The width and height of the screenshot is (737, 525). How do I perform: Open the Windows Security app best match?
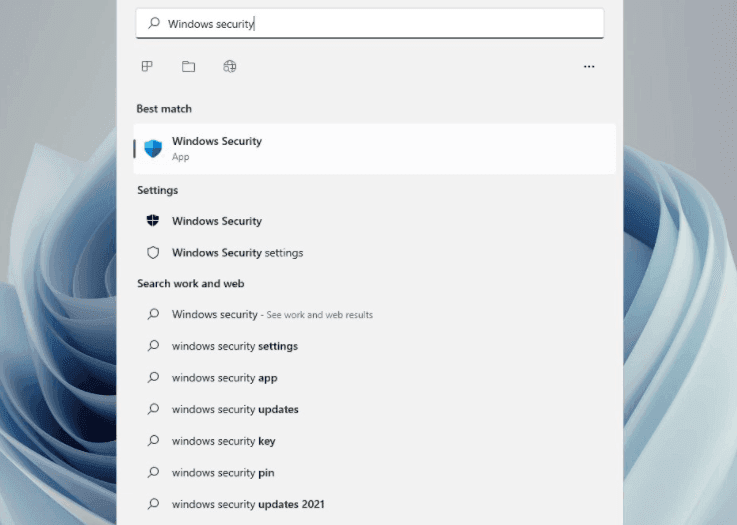[x=375, y=149]
